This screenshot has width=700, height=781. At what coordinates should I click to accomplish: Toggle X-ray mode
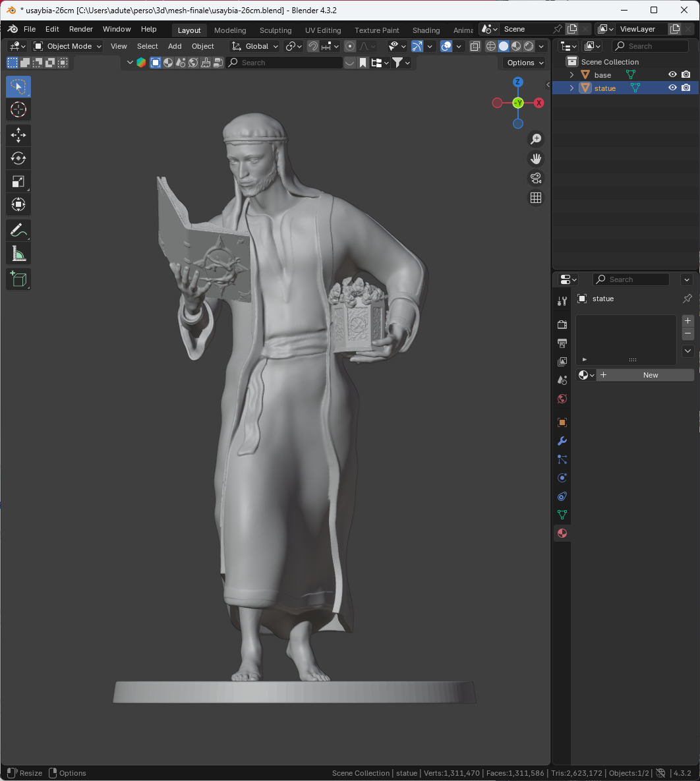(475, 46)
